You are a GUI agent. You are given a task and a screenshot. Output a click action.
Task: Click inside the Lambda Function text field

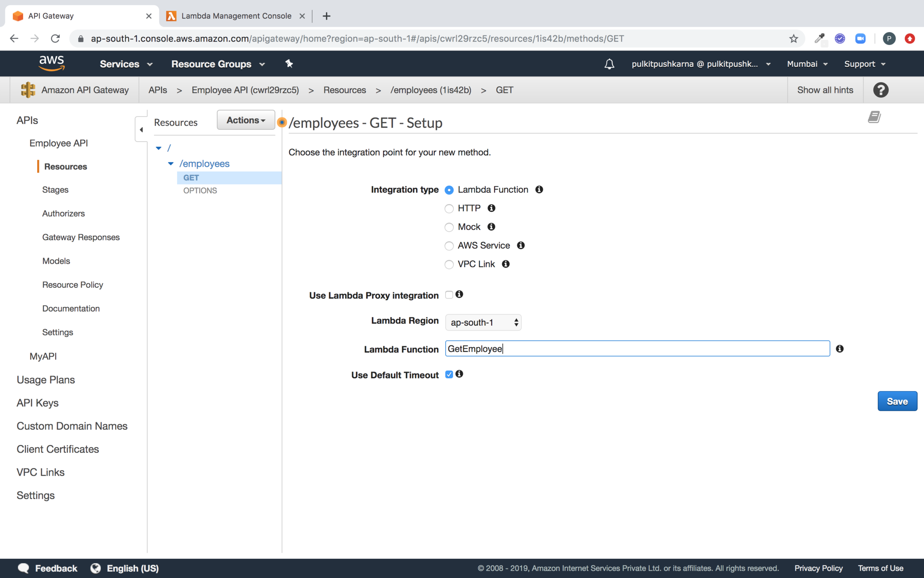point(637,349)
